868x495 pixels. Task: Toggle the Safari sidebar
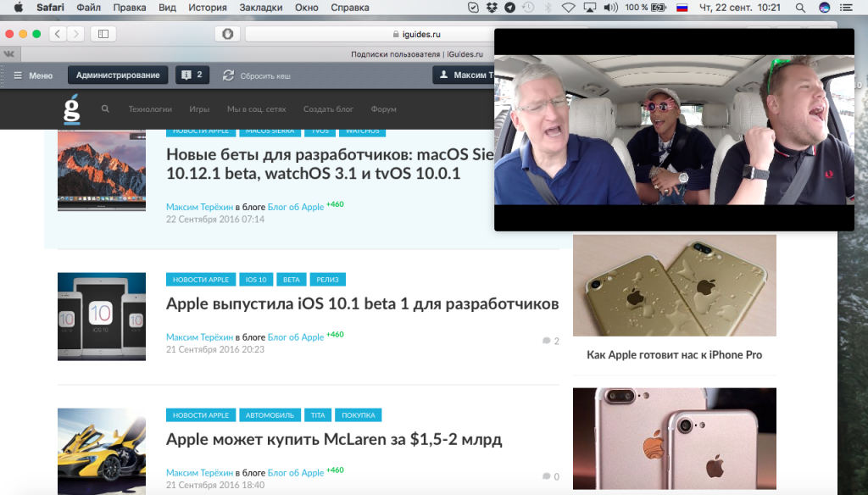(103, 34)
